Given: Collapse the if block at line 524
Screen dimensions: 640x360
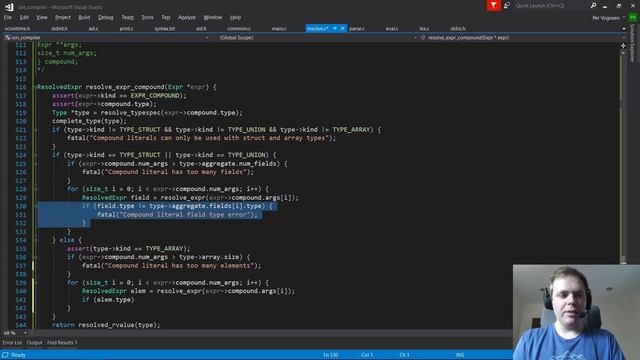Looking at the screenshot, I should (x=35, y=155).
